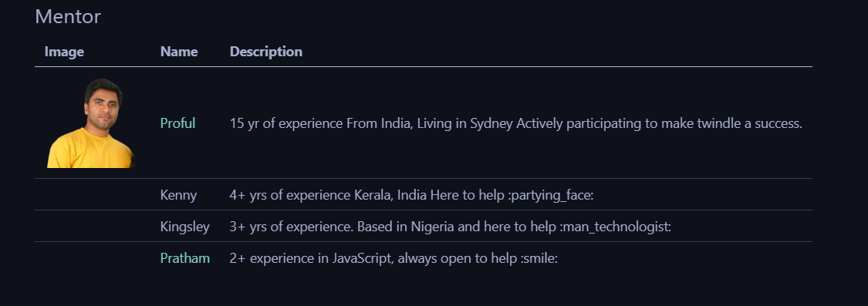The width and height of the screenshot is (868, 306).
Task: Click the empty image cell beside Pratham
Action: (x=93, y=258)
